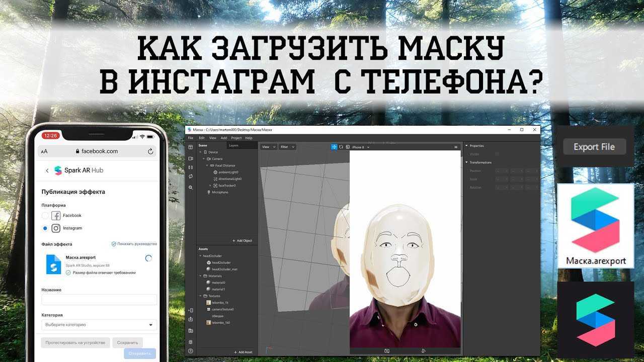Click the pause icon in left sidebar
Viewport: 644px width, 362px height.
pyautogui.click(x=191, y=167)
